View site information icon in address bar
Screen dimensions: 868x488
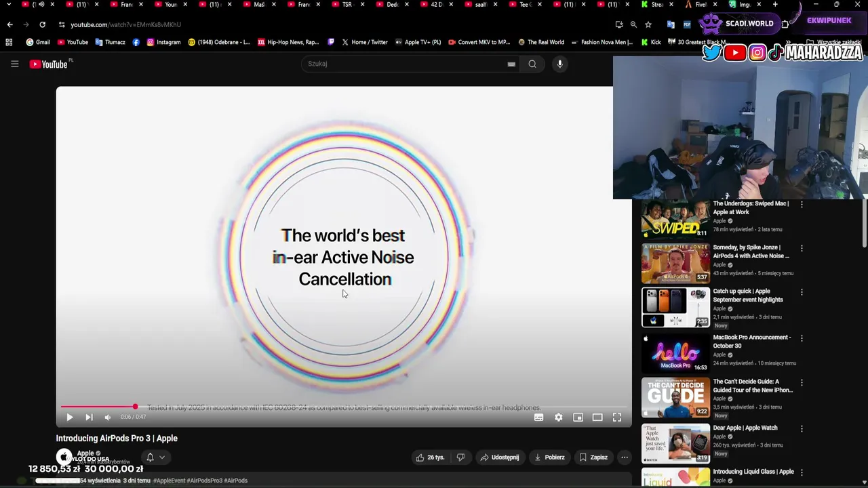[62, 24]
